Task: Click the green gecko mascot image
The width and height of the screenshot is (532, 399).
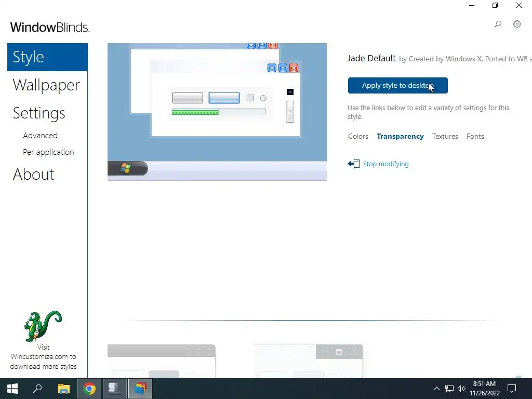Action: point(43,326)
